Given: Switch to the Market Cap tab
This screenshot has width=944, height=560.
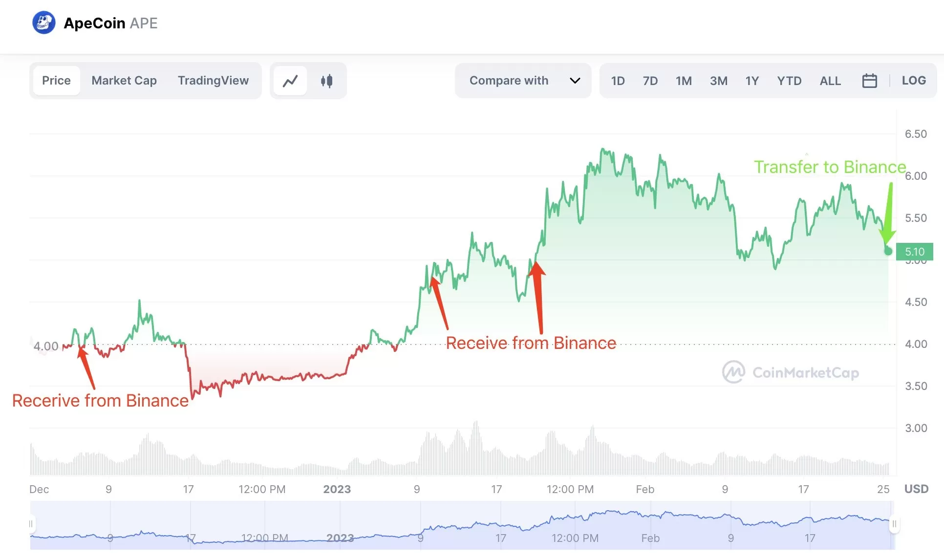Looking at the screenshot, I should point(124,81).
